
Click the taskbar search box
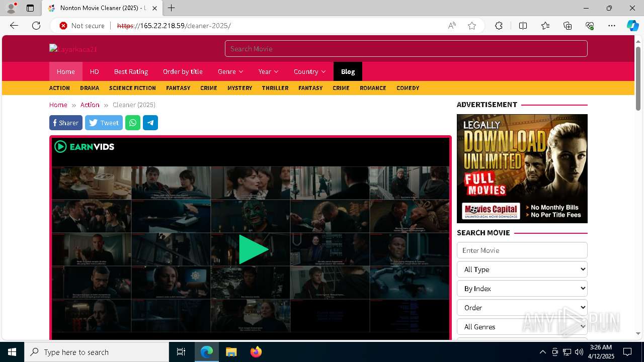(97, 352)
